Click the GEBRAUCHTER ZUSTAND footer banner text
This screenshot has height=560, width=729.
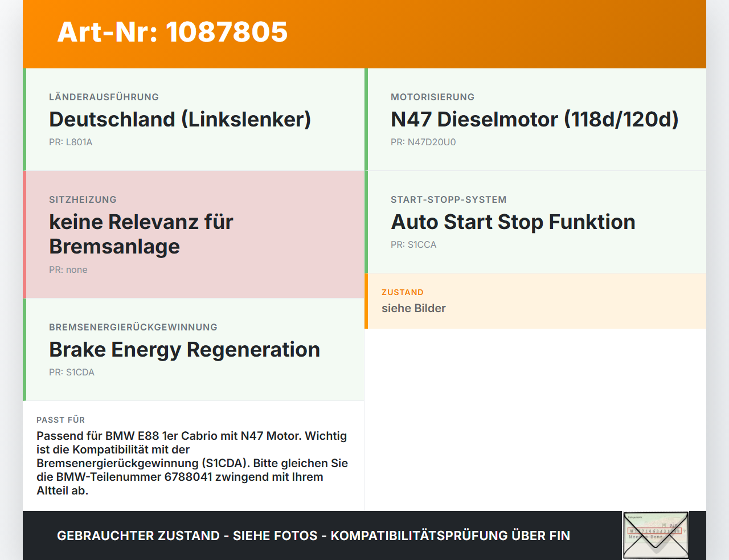pyautogui.click(x=313, y=536)
